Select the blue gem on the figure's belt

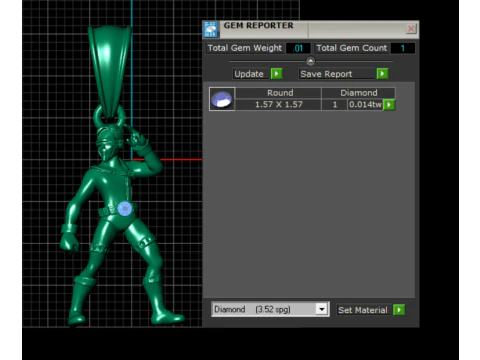pyautogui.click(x=125, y=209)
